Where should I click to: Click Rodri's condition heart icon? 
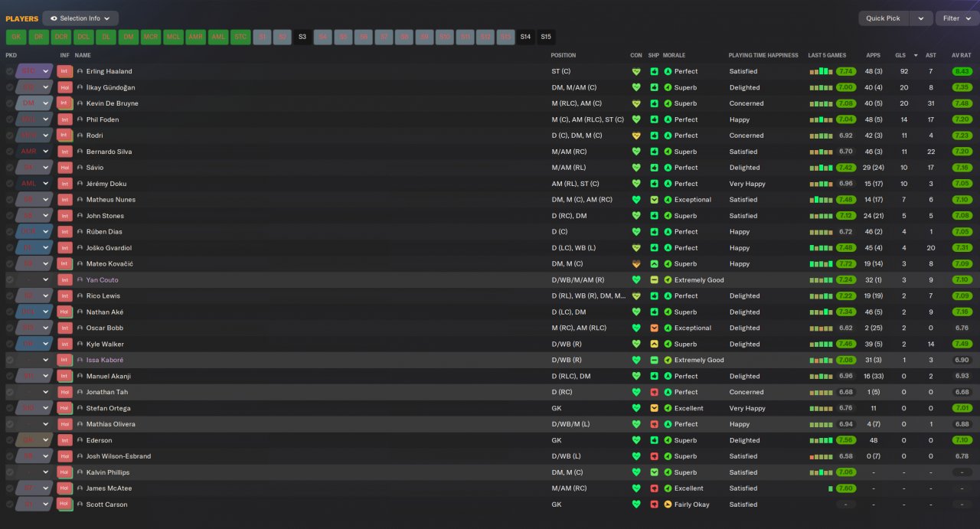(x=635, y=136)
